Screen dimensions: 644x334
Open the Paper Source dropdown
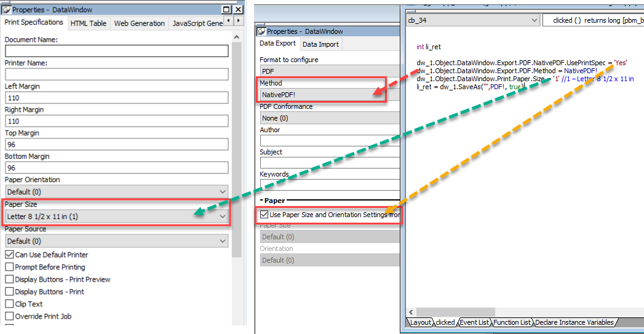pos(222,241)
